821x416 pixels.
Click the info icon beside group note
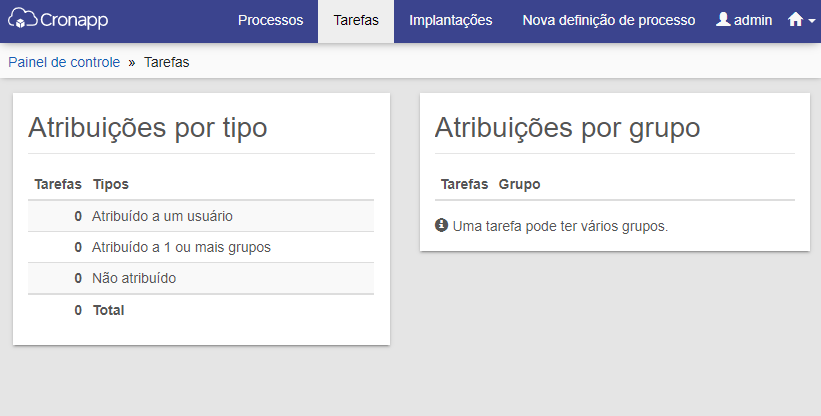(x=441, y=225)
